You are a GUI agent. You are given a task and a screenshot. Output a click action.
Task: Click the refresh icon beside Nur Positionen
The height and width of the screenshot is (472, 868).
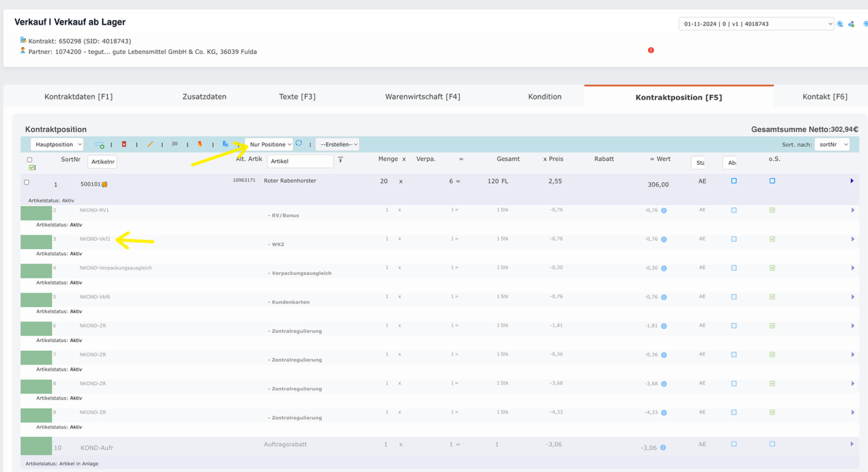(x=299, y=144)
